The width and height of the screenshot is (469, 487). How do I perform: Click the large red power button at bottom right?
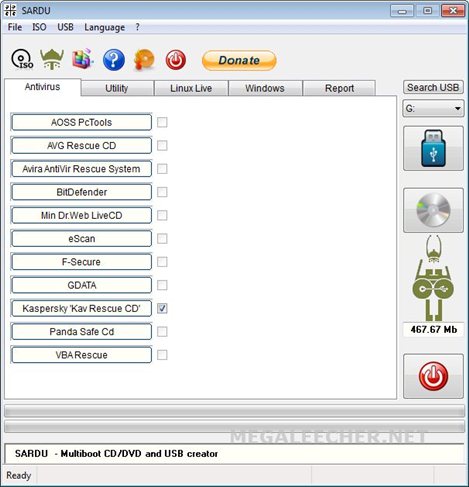coord(433,376)
